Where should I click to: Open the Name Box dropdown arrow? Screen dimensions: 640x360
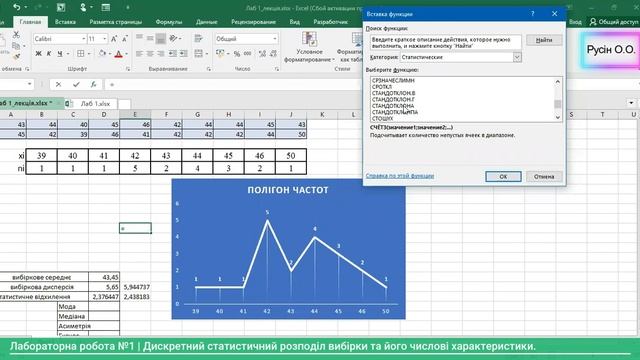coord(29,84)
